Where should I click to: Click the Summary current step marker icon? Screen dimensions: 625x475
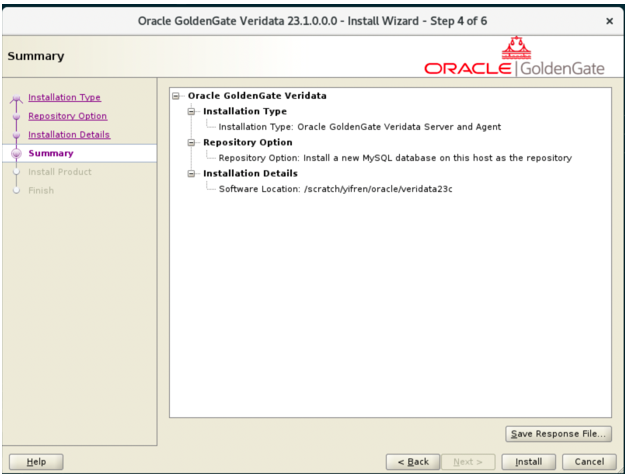click(16, 153)
